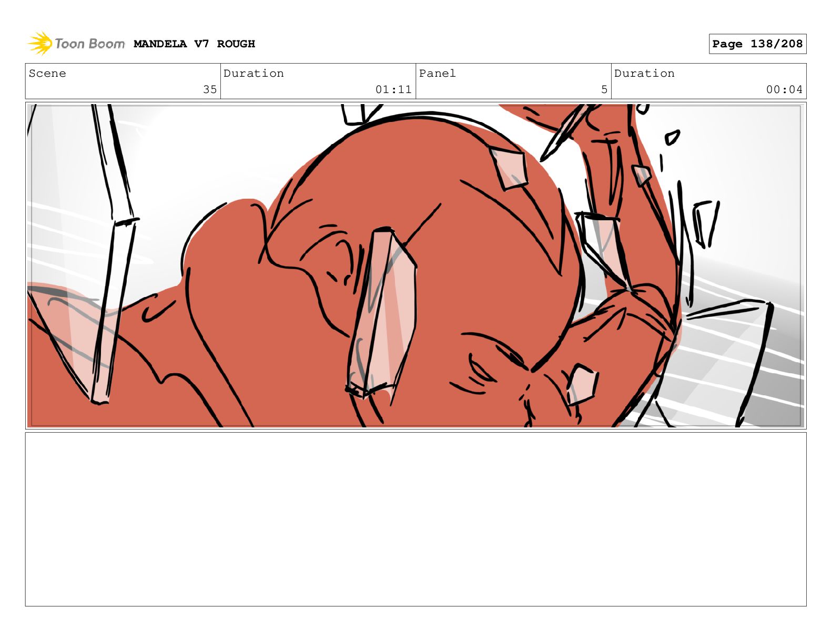
Task: Click the panel number '5'
Action: coord(604,89)
